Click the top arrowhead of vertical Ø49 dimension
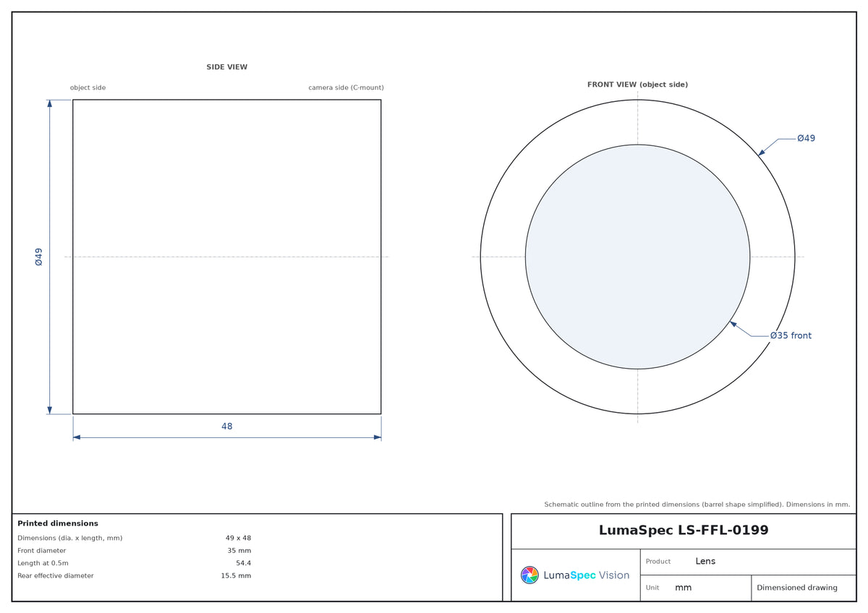Image resolution: width=868 pixels, height=613 pixels. pos(49,103)
